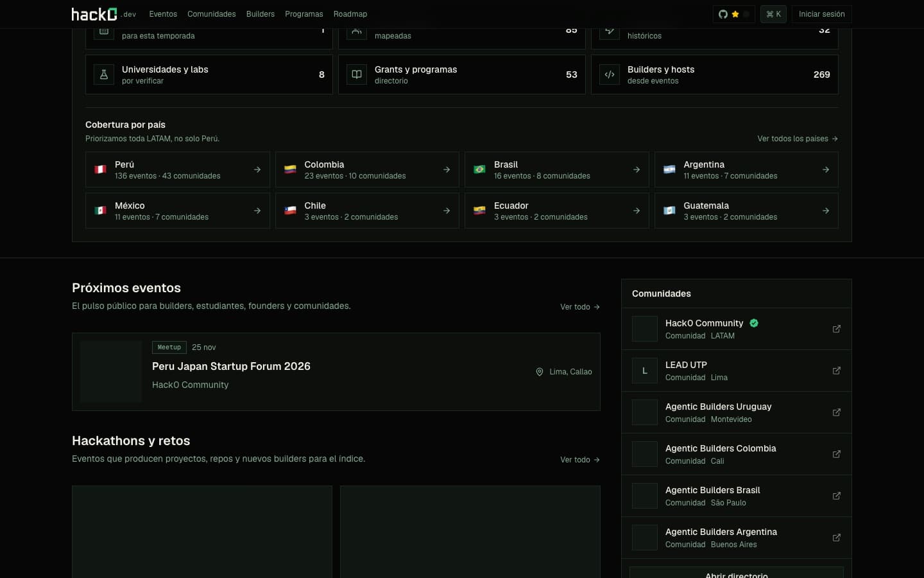Open Ver todos los países link

798,139
